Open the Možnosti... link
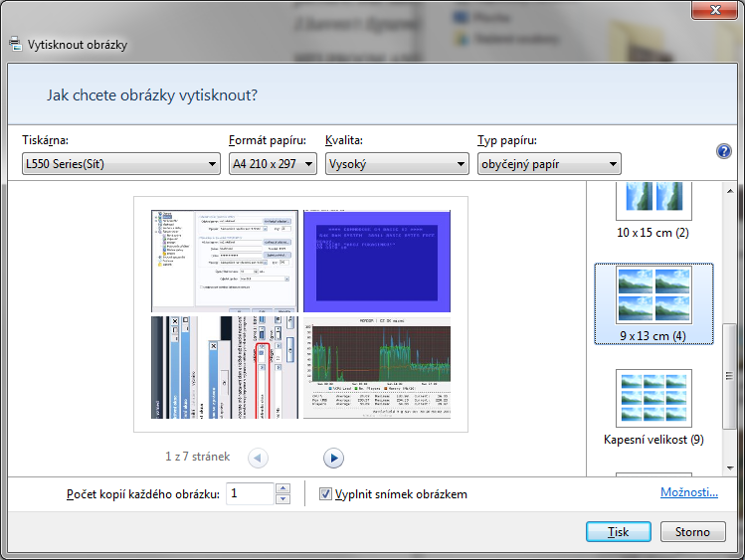This screenshot has height=560, width=745. pyautogui.click(x=689, y=492)
